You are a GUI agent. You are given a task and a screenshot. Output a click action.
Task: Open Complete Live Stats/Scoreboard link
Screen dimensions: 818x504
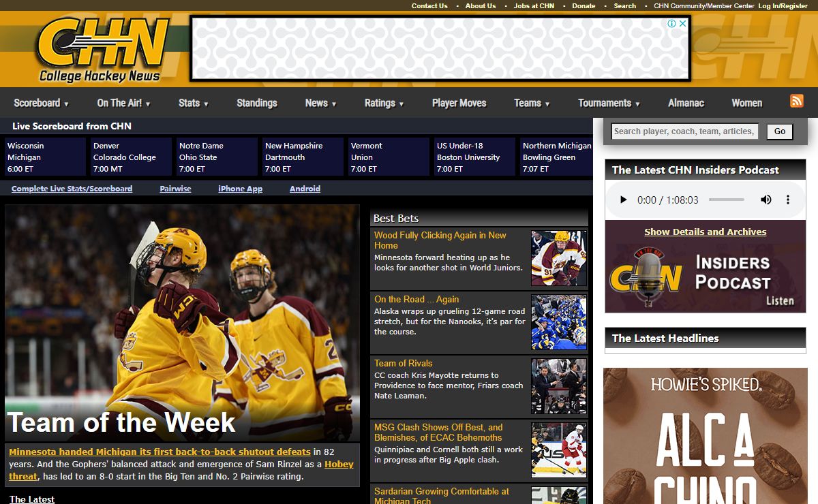[x=72, y=189]
